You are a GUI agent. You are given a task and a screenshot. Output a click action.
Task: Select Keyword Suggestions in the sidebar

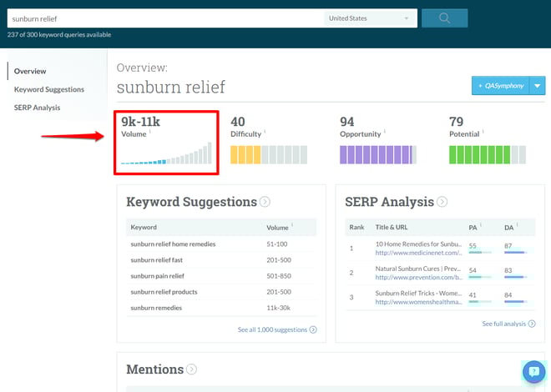49,89
